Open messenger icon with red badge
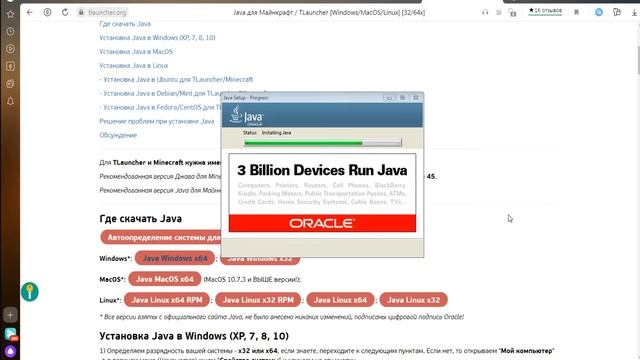The width and height of the screenshot is (640, 360). [x=11, y=334]
